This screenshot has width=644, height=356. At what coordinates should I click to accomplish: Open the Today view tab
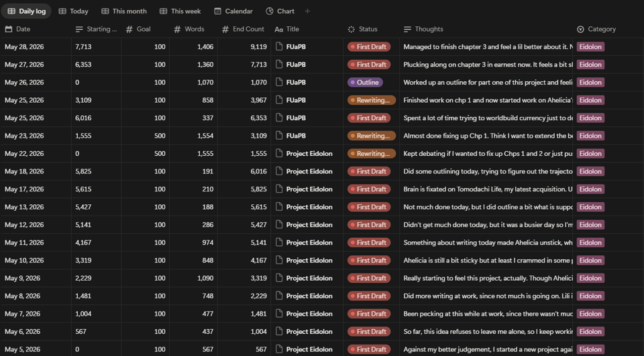point(74,11)
